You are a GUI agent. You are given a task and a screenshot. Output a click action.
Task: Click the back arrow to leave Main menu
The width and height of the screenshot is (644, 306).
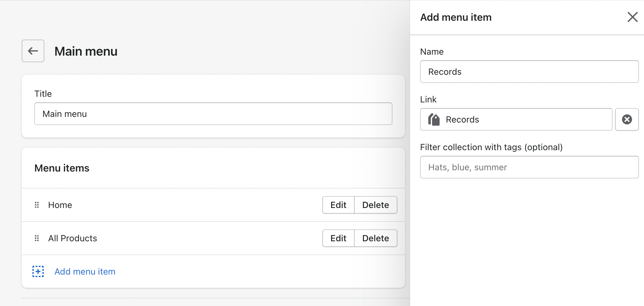(33, 51)
